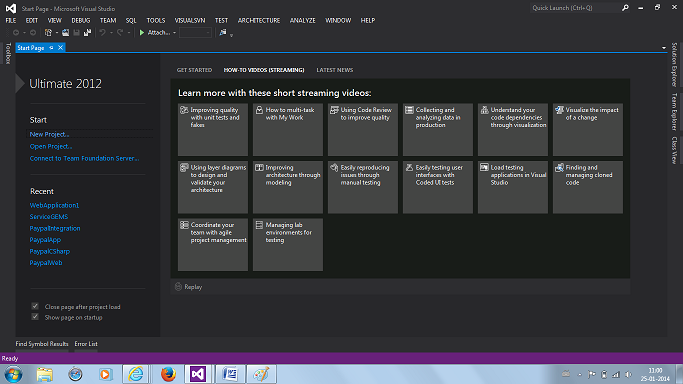The image size is (683, 384).
Task: Click the Open Project... link
Action: pyautogui.click(x=51, y=146)
